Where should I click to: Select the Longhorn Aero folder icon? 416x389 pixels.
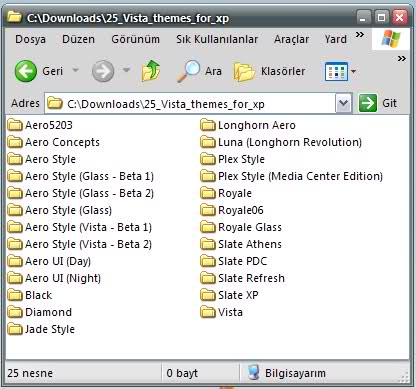tap(208, 125)
